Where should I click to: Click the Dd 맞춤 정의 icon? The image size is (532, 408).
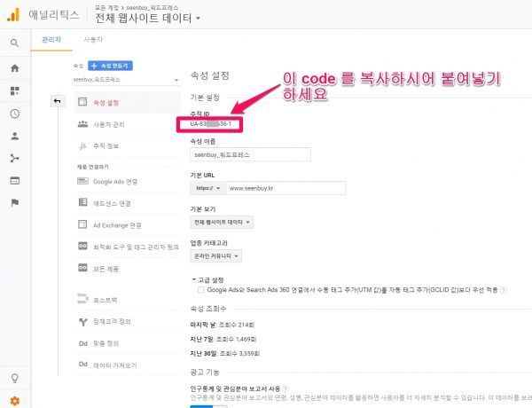pos(83,343)
